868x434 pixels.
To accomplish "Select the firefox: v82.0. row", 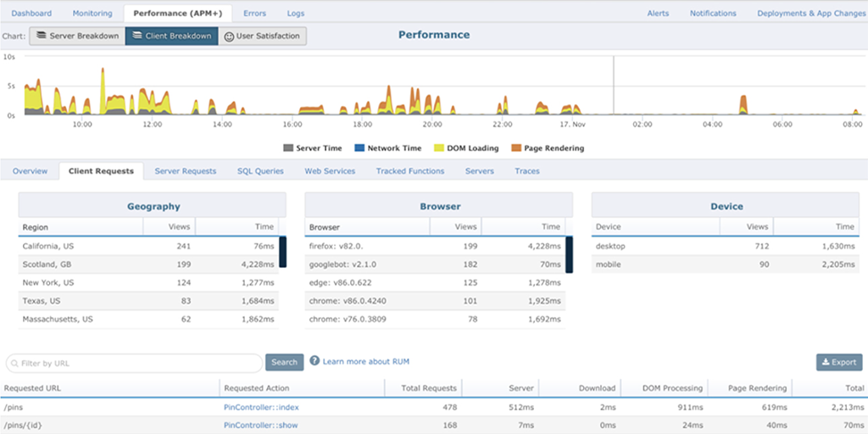I will point(435,247).
